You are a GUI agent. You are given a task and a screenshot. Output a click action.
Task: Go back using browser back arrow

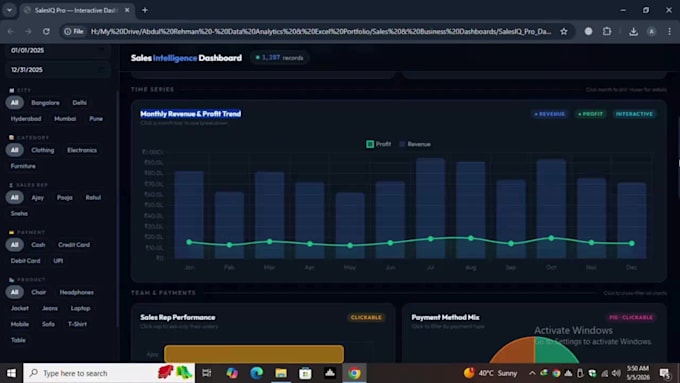click(x=11, y=31)
